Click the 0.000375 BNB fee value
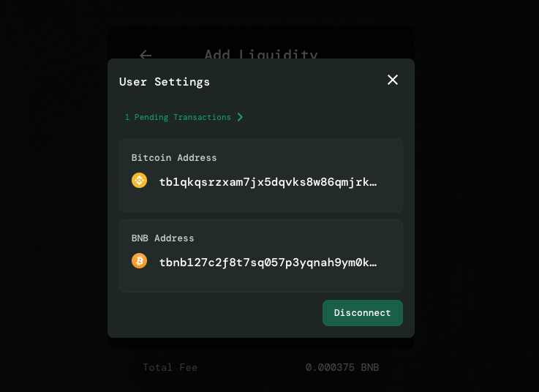Screen dimensions: 539x392 (x=342, y=367)
